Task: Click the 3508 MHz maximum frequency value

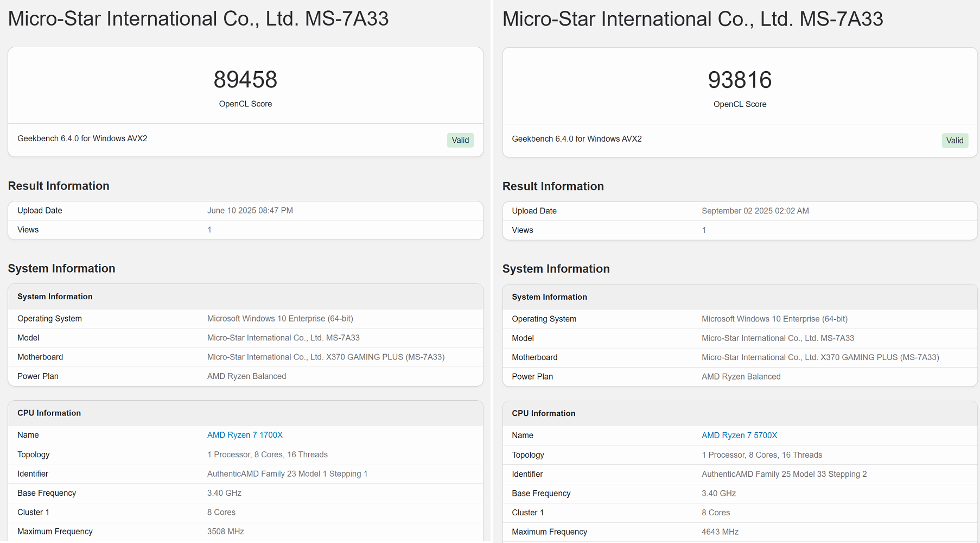Action: 226,532
